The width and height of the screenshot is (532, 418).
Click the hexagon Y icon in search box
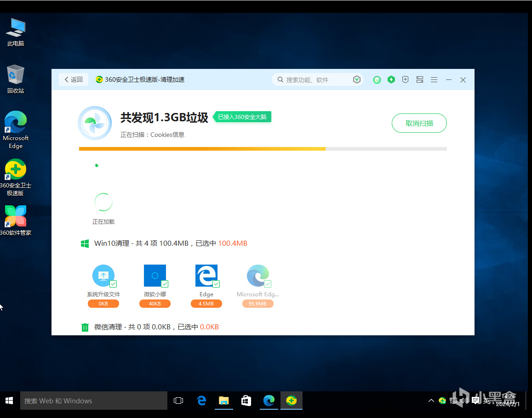click(x=357, y=79)
